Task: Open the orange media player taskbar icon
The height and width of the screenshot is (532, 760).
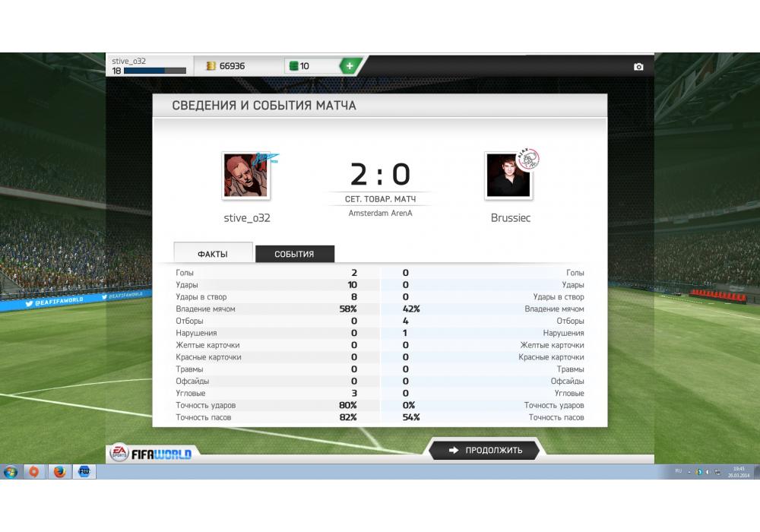Action: (x=33, y=471)
